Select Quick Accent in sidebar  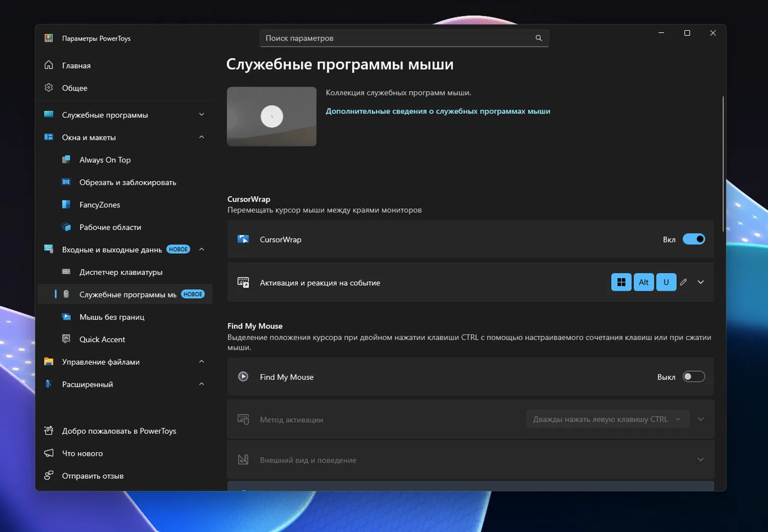click(125, 339)
